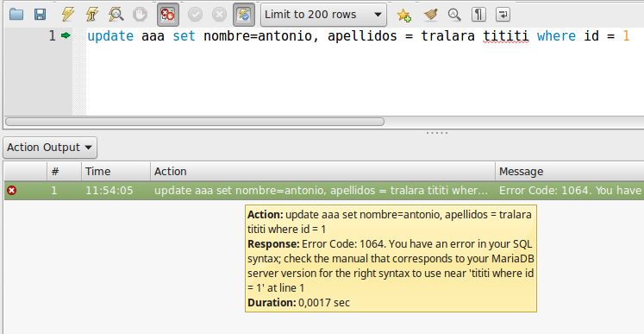
Task: Click the Time column header
Action: (x=116, y=171)
